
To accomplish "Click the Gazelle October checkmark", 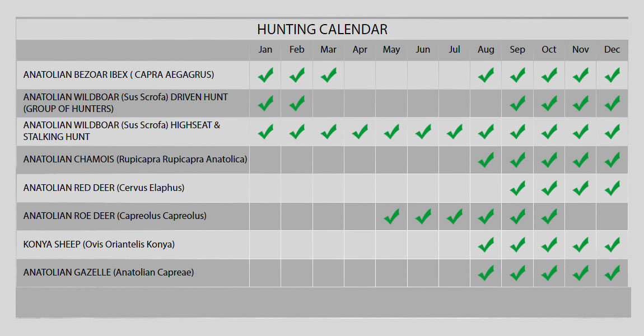I will [549, 273].
